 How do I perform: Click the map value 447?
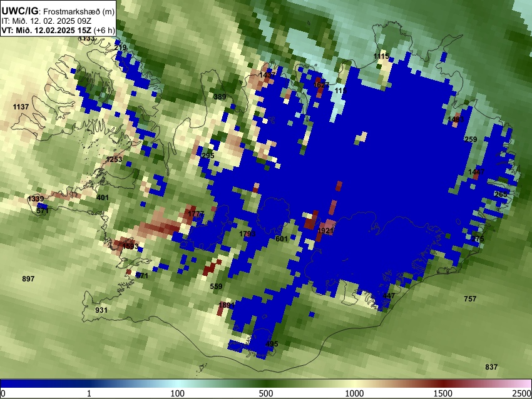coord(389,296)
